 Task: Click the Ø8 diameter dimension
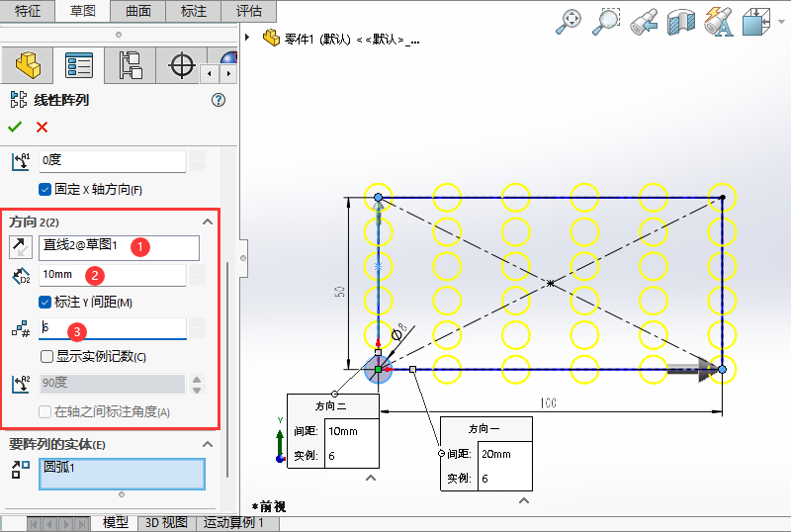click(399, 332)
